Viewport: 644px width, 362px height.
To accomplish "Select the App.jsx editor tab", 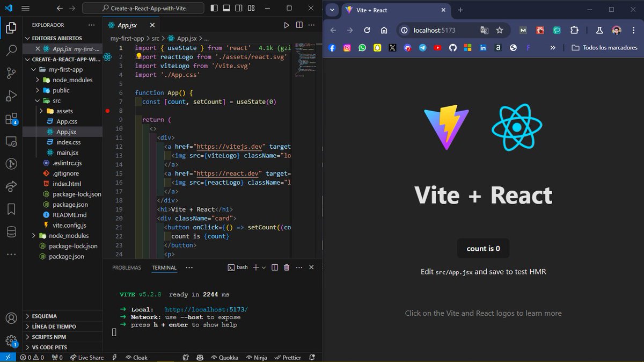I will (x=130, y=25).
